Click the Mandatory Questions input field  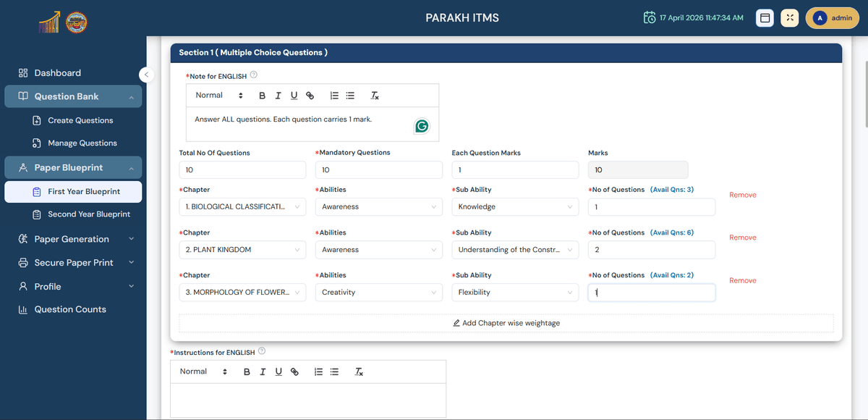click(378, 170)
